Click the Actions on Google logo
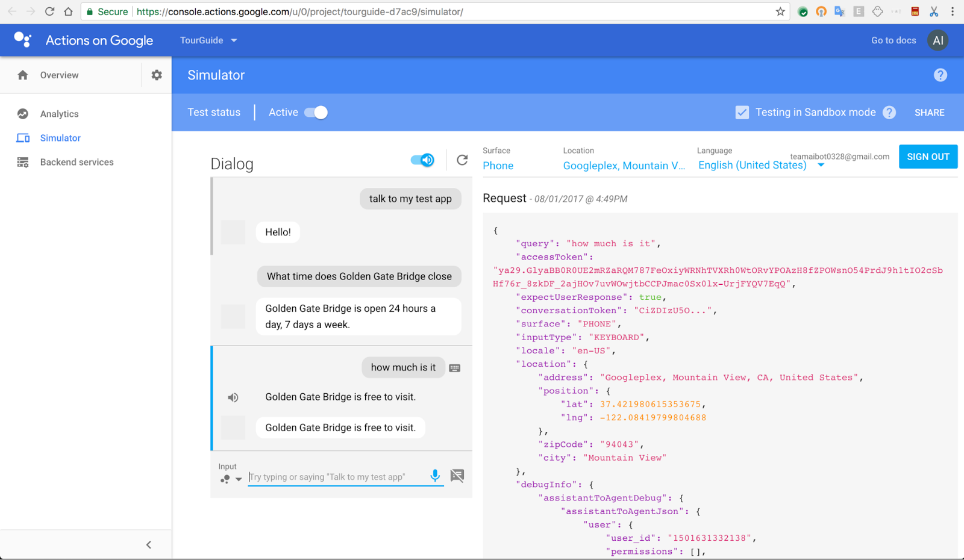Viewport: 964px width, 560px height. coord(23,40)
